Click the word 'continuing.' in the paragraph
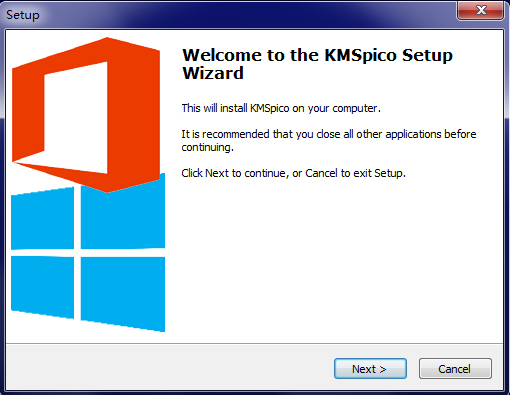Viewport: 510px width, 395px height. click(208, 147)
